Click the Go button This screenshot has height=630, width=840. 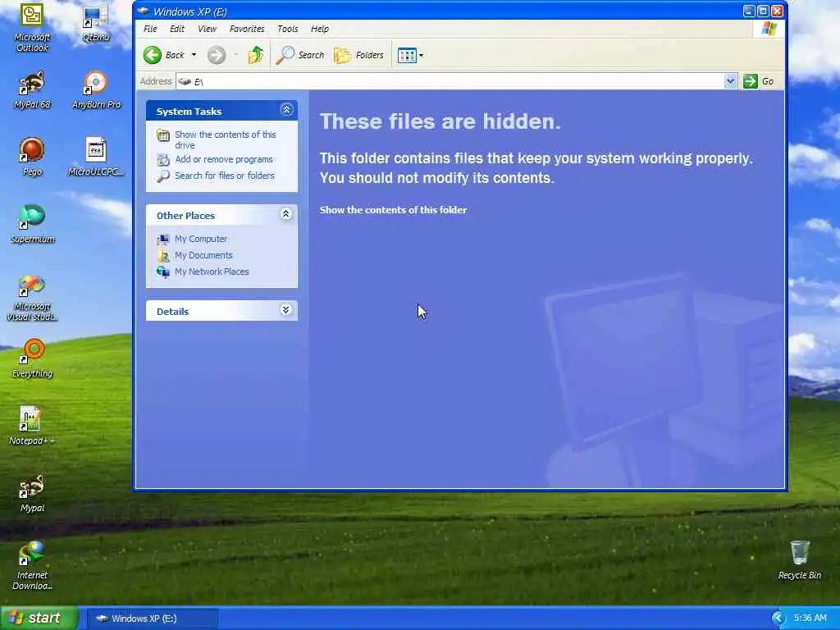[759, 81]
